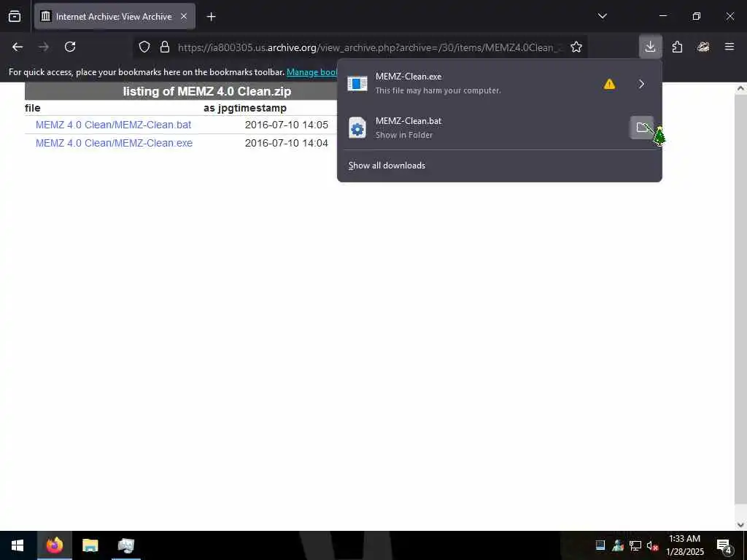Expand MEMZ-Clean.exe download options arrow
The image size is (747, 560).
642,84
